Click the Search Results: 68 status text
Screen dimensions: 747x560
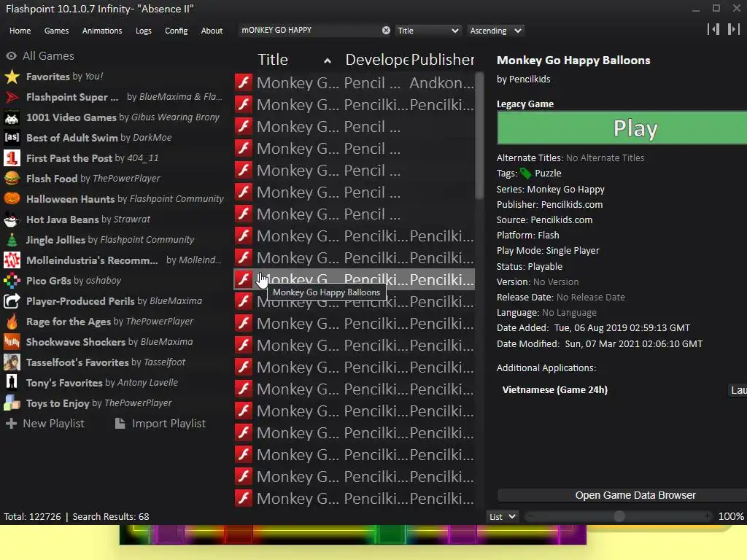(x=111, y=517)
